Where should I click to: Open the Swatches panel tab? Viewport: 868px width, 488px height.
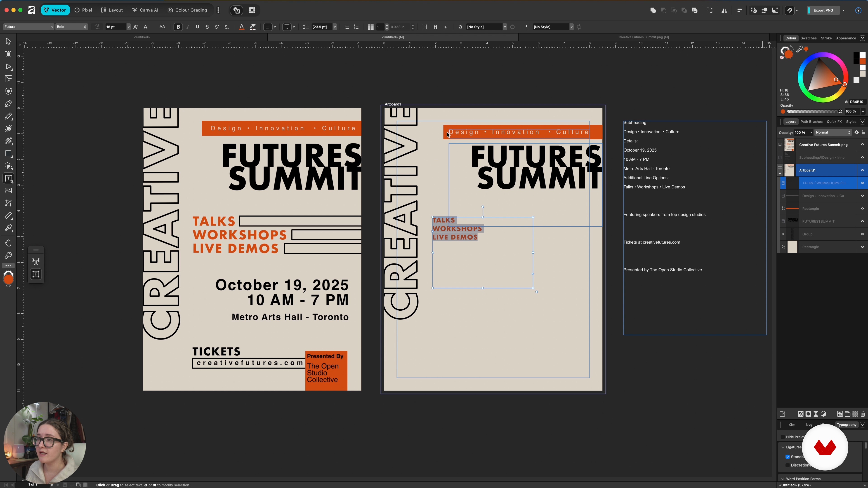pos(808,38)
